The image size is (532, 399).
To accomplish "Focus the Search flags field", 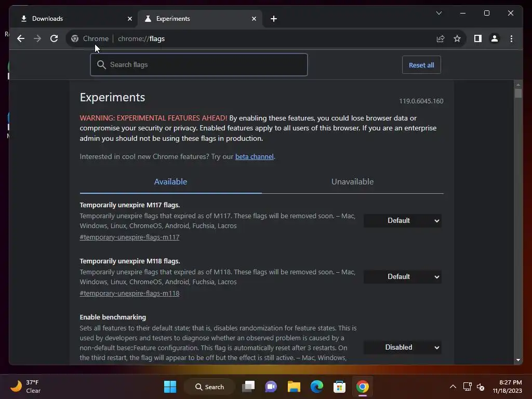I will pyautogui.click(x=199, y=65).
